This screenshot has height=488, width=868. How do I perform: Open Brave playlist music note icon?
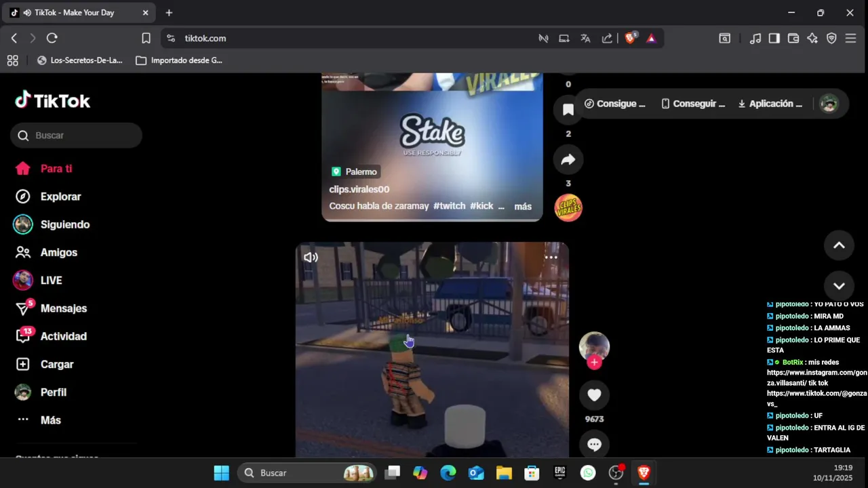point(755,39)
